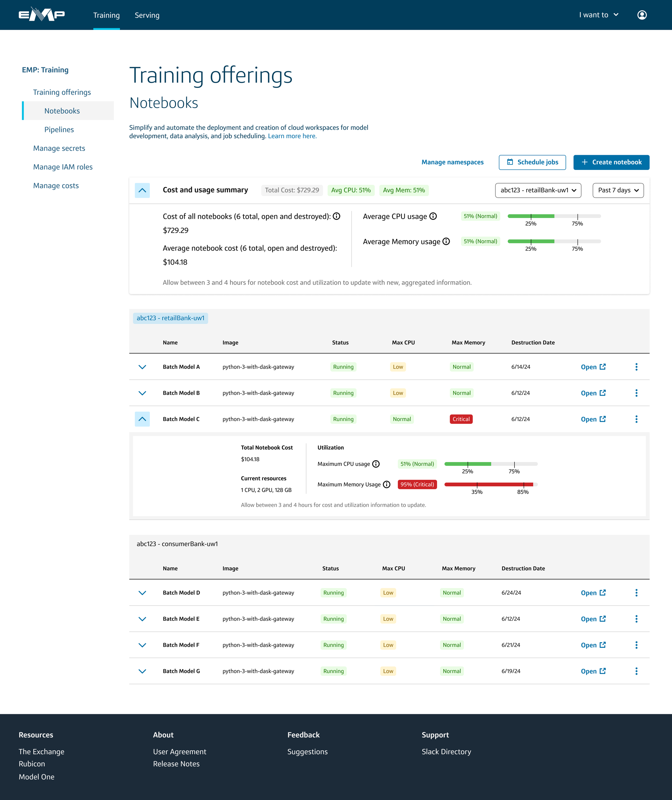The width and height of the screenshot is (672, 800).
Task: Select Pipelines in the sidebar
Action: tap(59, 130)
